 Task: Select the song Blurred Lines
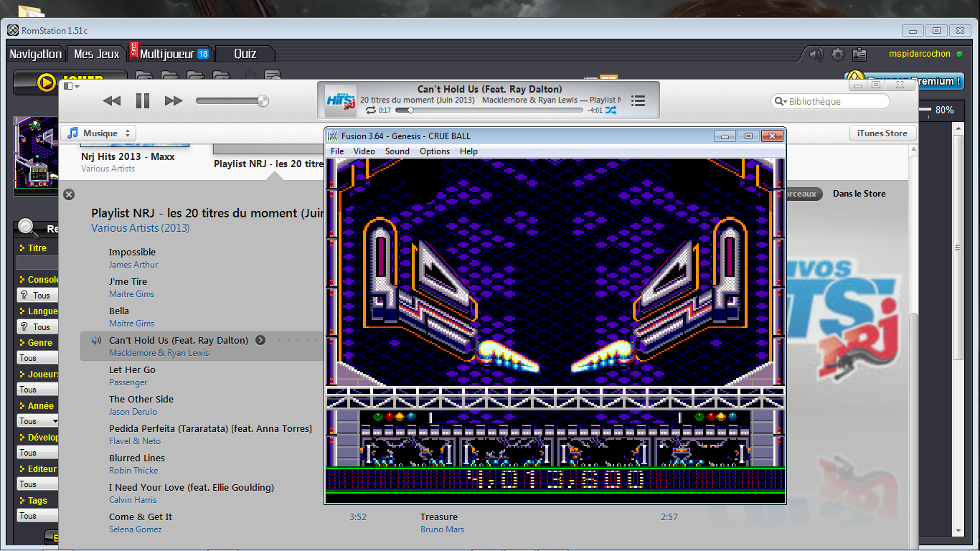point(137,458)
